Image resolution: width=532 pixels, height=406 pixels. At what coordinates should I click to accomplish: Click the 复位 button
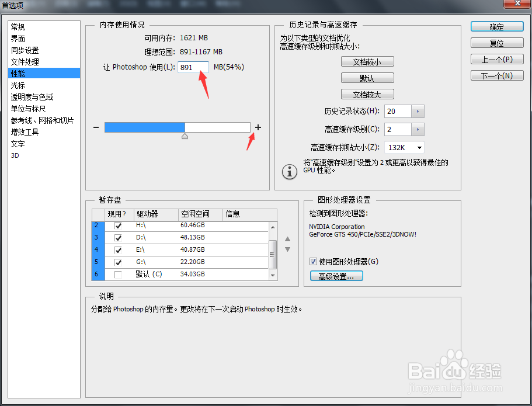pos(497,43)
